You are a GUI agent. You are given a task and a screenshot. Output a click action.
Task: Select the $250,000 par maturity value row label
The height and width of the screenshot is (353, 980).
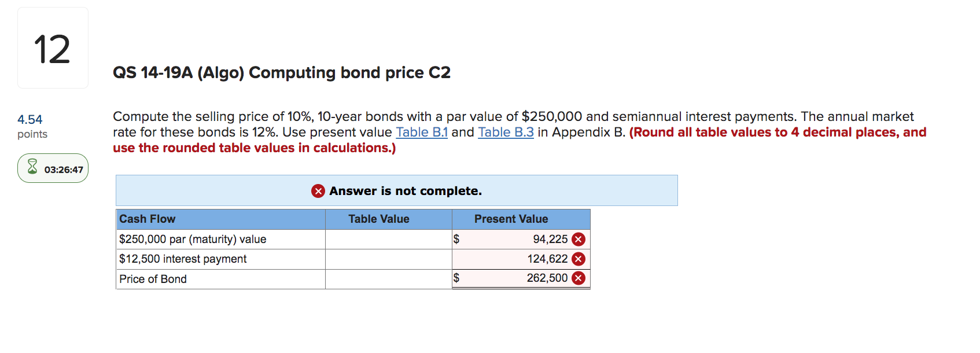[193, 239]
